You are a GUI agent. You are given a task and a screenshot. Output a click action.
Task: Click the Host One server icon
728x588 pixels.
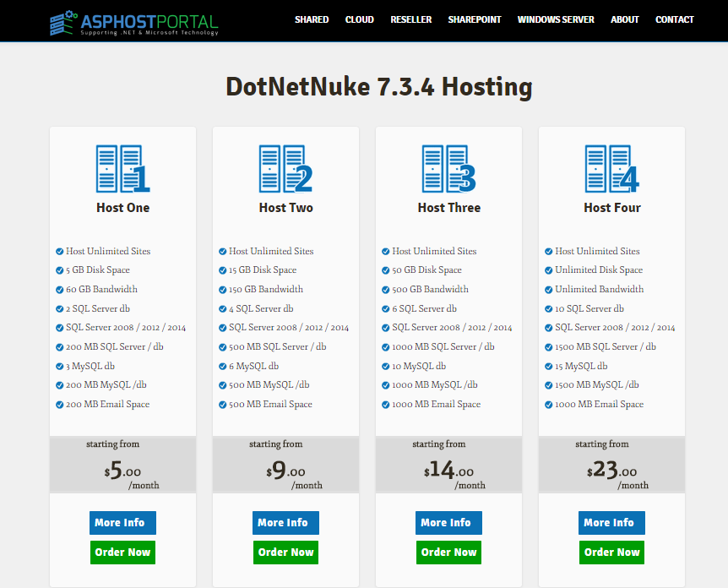click(x=122, y=169)
